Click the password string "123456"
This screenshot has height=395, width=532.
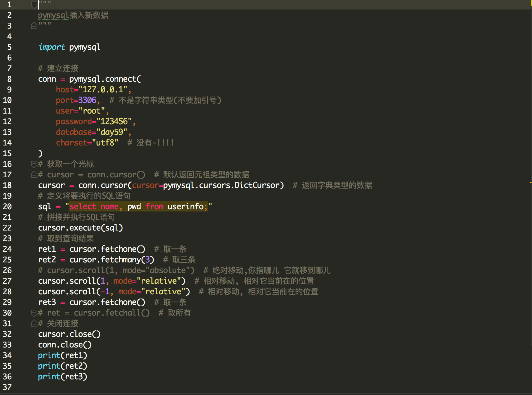click(114, 122)
